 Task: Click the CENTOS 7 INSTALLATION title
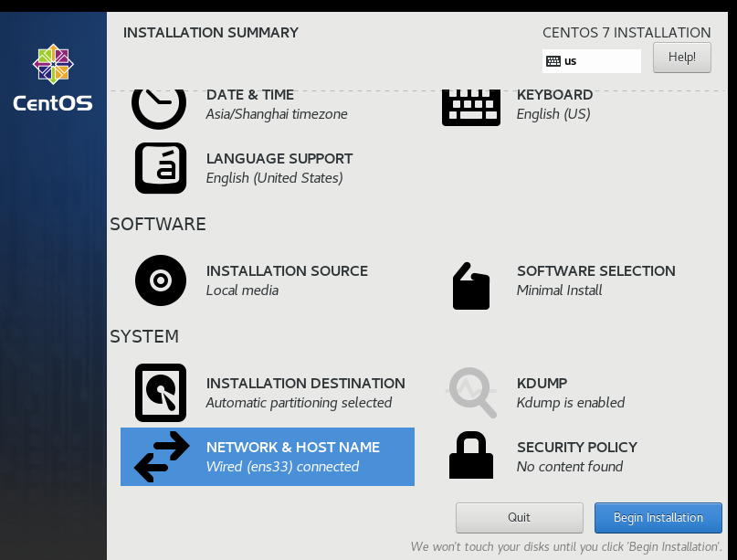point(626,33)
